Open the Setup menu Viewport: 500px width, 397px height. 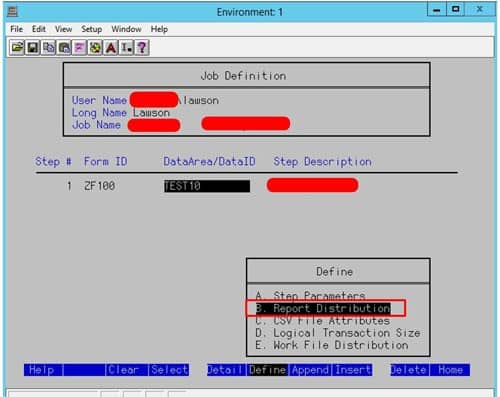tap(91, 29)
